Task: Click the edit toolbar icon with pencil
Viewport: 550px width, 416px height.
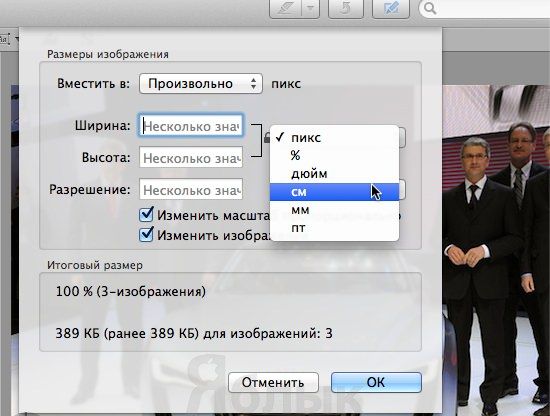Action: (390, 8)
